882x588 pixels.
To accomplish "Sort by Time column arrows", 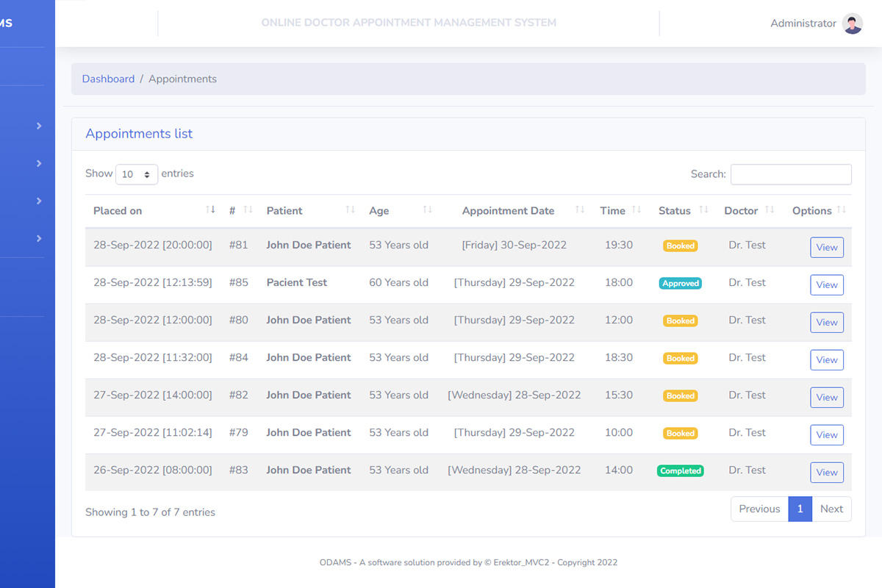I will coord(637,210).
